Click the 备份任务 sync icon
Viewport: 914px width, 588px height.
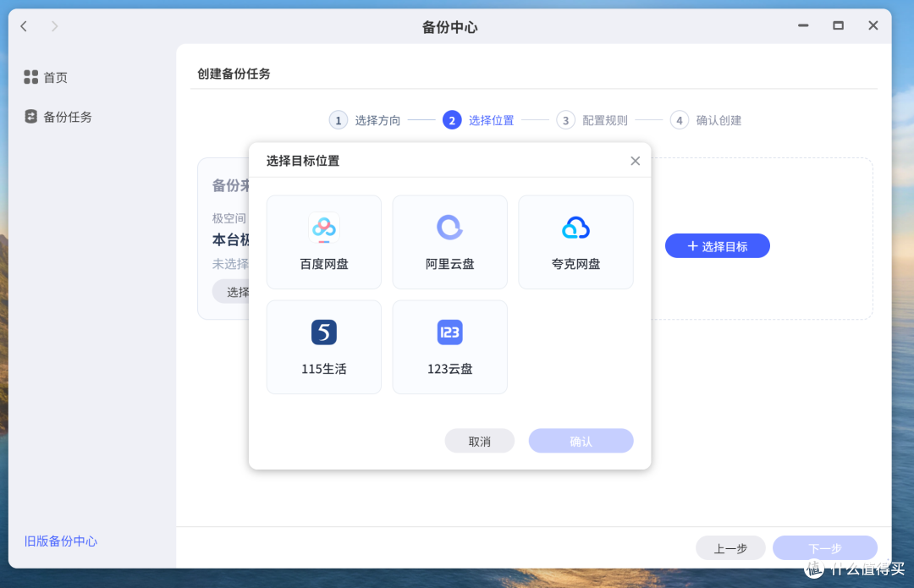click(31, 117)
